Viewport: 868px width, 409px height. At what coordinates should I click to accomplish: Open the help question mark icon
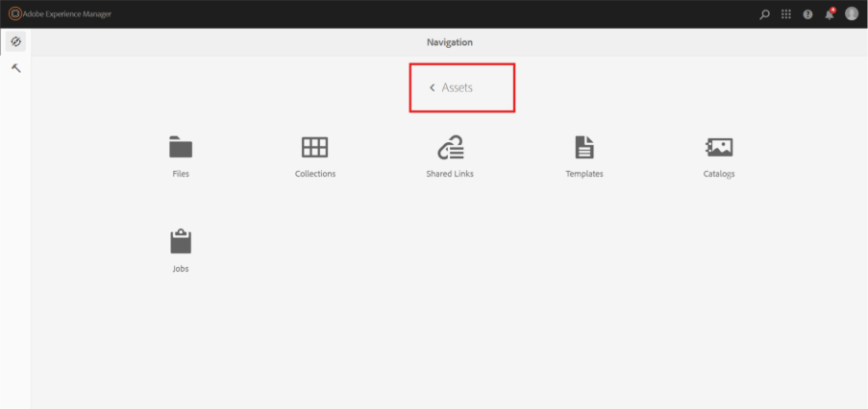point(807,14)
